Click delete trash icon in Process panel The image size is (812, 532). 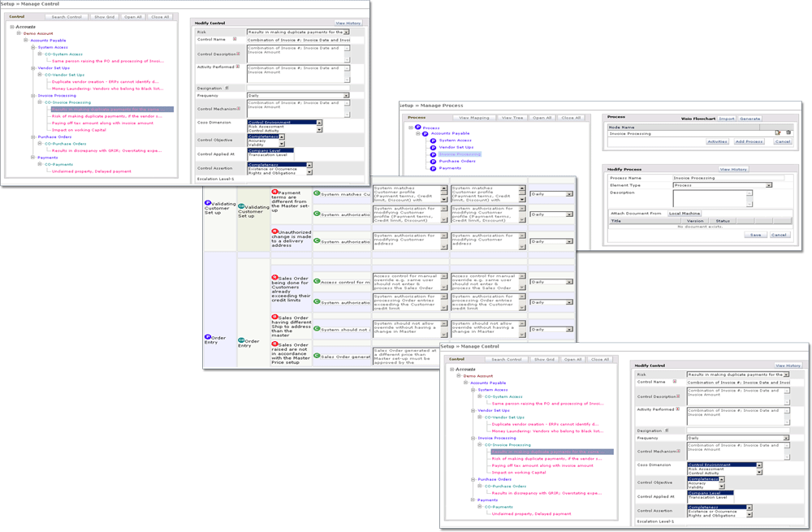pos(787,132)
